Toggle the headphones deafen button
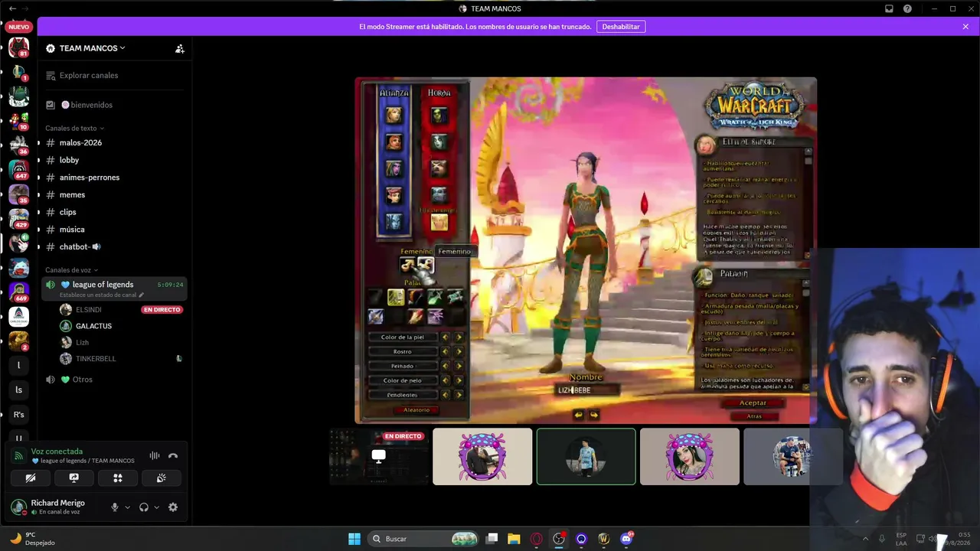The image size is (980, 551). pos(144,507)
